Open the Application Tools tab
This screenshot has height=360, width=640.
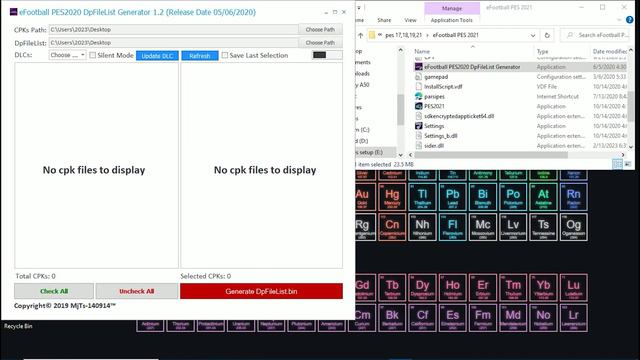(x=452, y=20)
